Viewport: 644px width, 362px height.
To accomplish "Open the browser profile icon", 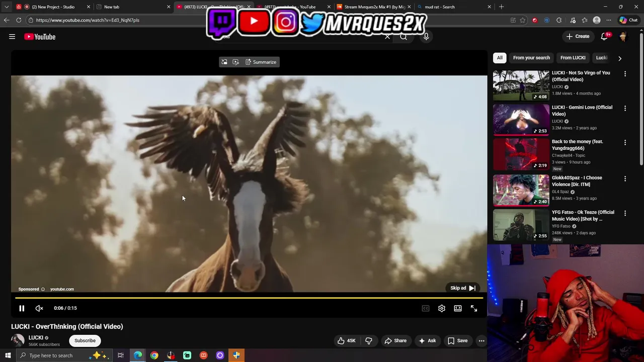I will click(597, 20).
